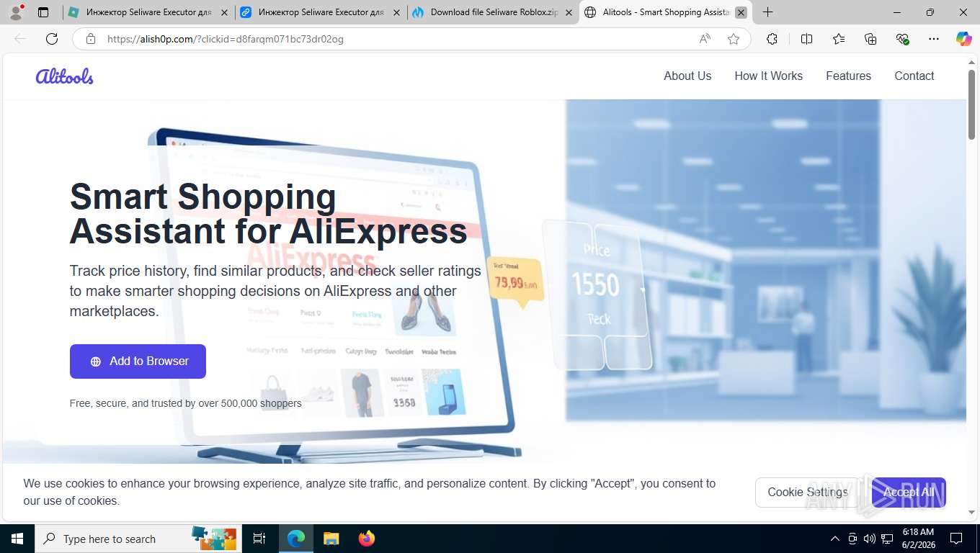Open the Collections icon
The image size is (980, 553).
click(x=870, y=39)
